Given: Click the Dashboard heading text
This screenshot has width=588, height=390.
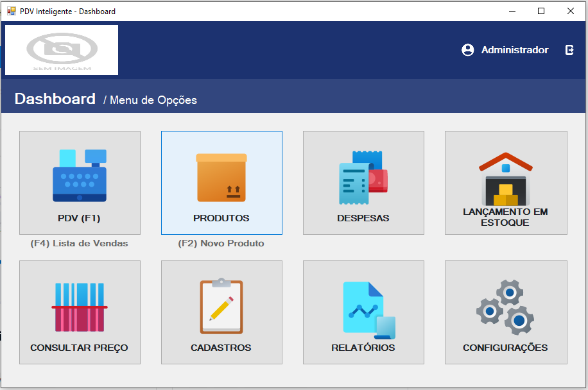Looking at the screenshot, I should 55,99.
